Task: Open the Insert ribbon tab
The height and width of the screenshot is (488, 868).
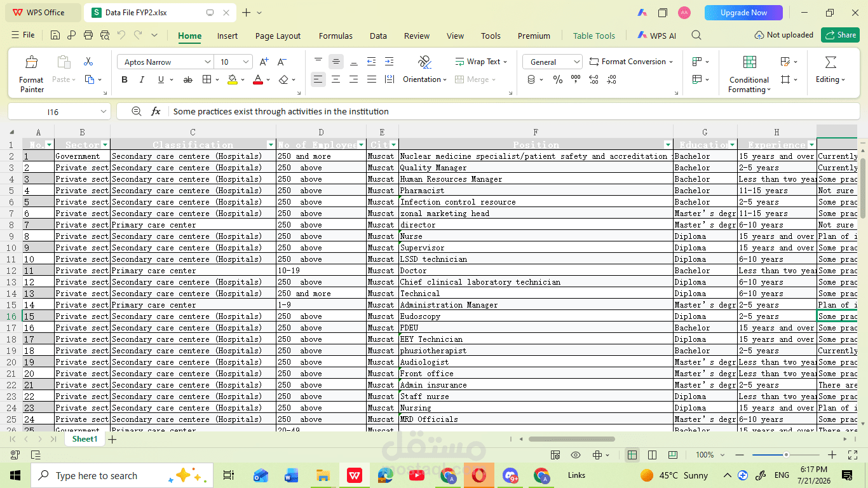Action: click(227, 36)
